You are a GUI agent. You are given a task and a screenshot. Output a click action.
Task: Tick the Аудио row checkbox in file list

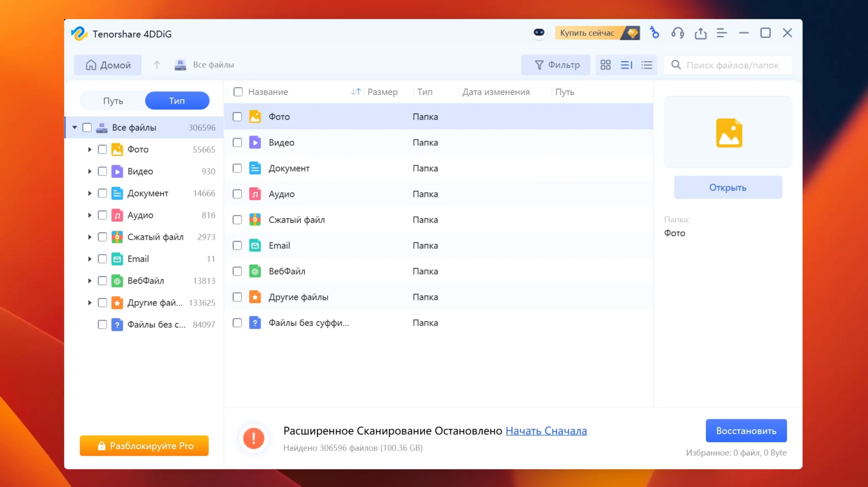coord(237,194)
